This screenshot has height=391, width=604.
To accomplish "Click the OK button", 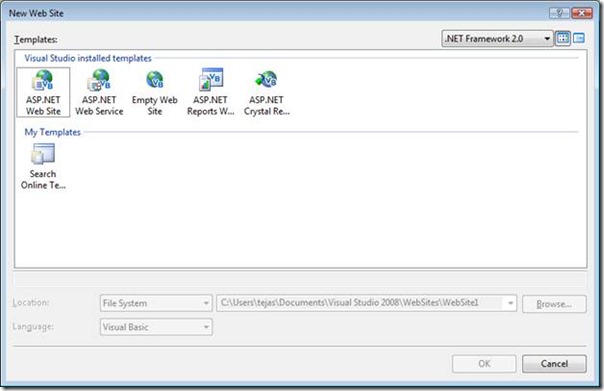I will pos(484,364).
